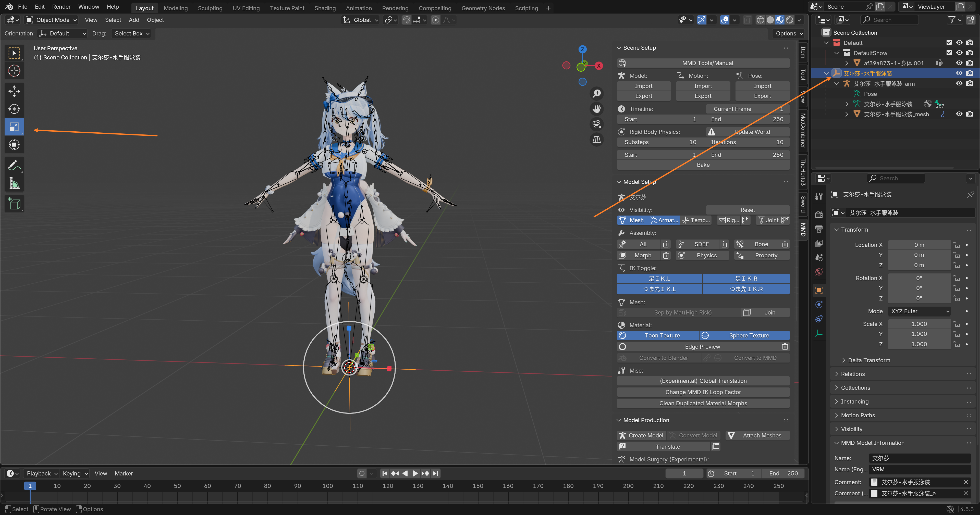Image resolution: width=980 pixels, height=515 pixels.
Task: Click the Bake button
Action: tap(703, 165)
